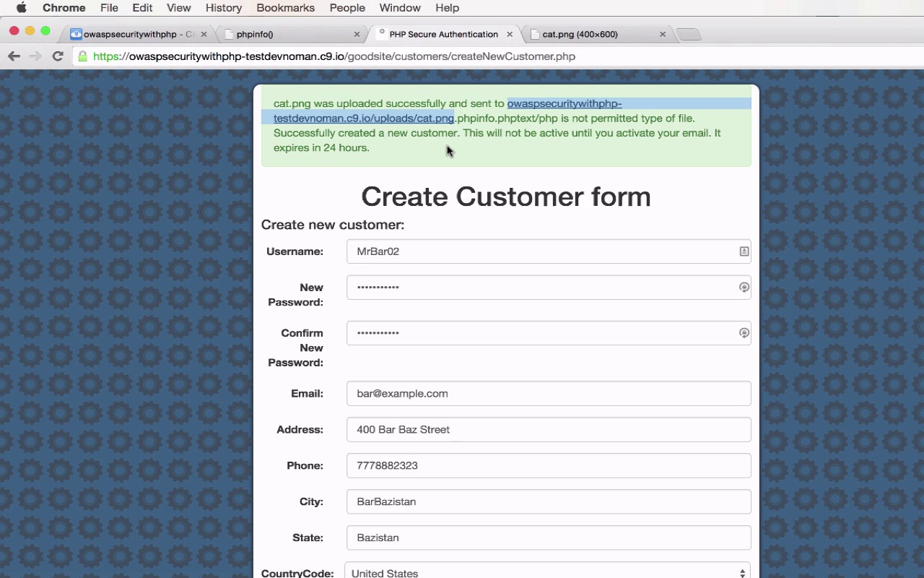Click the key icon in the Confirm New Password field
The width and height of the screenshot is (924, 578).
point(744,333)
